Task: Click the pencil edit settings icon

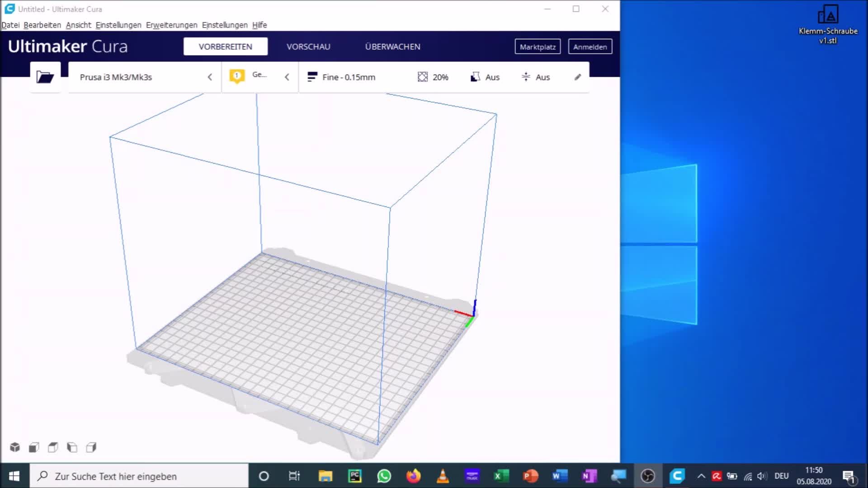Action: (578, 77)
